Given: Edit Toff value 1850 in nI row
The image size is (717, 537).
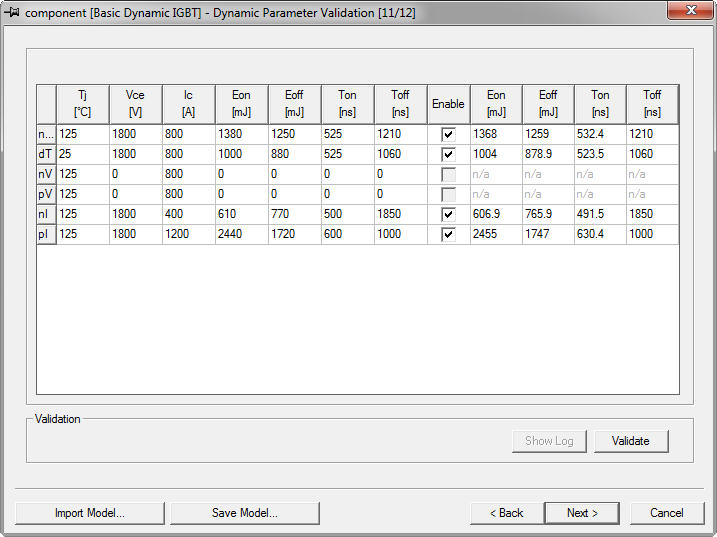Looking at the screenshot, I should point(400,214).
